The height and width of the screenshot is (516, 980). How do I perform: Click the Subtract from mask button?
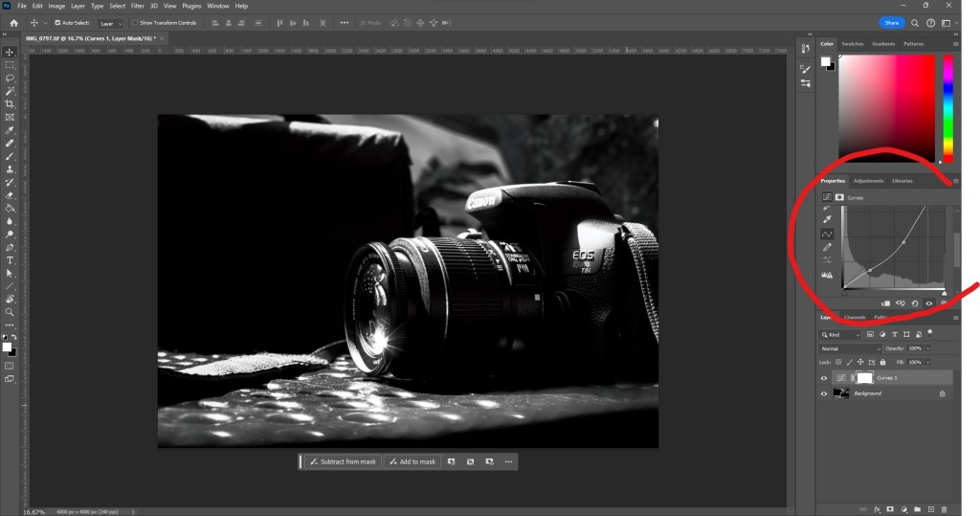(x=342, y=461)
